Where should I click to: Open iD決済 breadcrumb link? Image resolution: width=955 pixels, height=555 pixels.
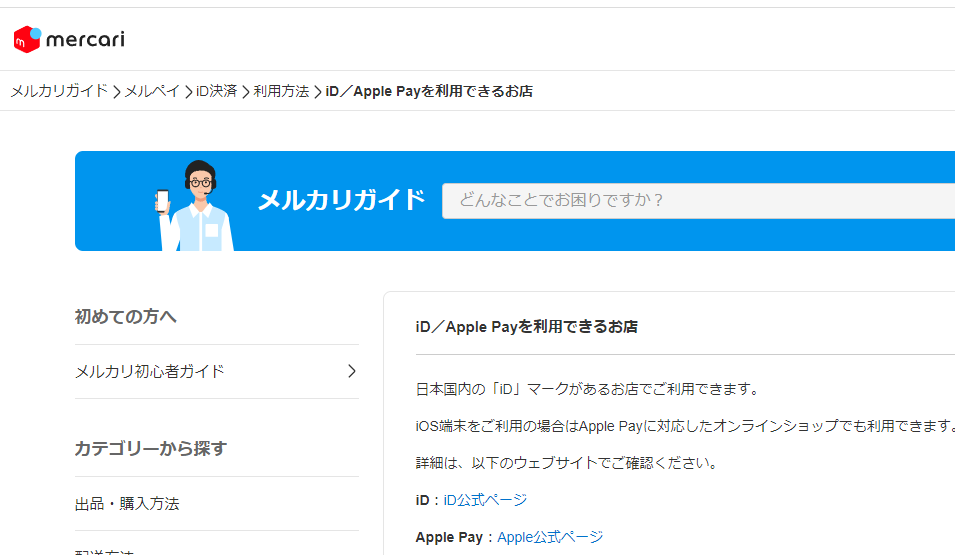point(216,91)
